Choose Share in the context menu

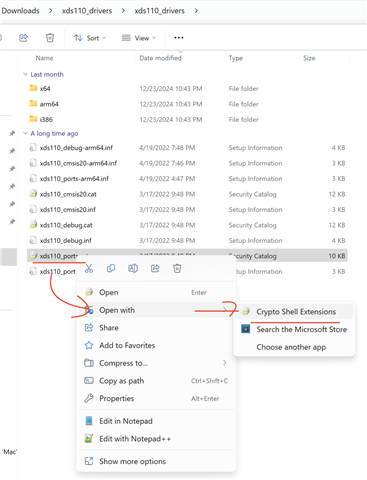[x=156, y=328]
